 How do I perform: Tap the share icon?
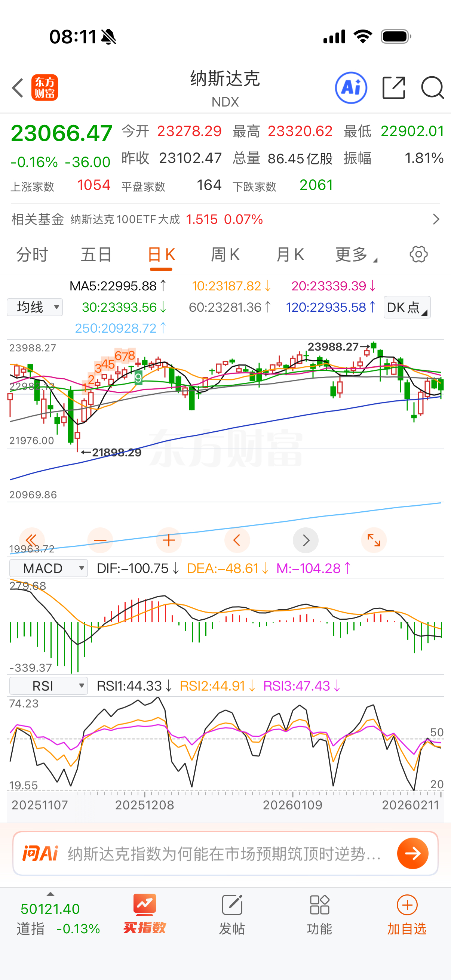pyautogui.click(x=393, y=88)
